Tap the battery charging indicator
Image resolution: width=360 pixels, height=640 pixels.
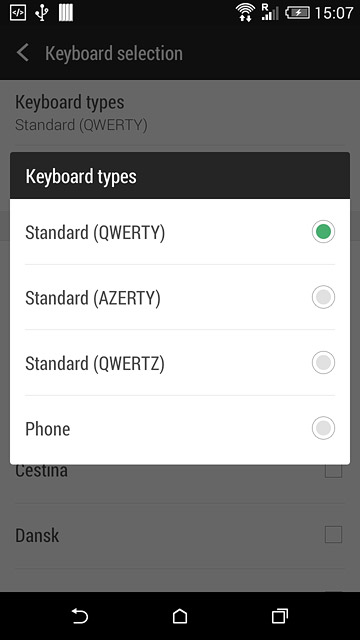coord(298,13)
